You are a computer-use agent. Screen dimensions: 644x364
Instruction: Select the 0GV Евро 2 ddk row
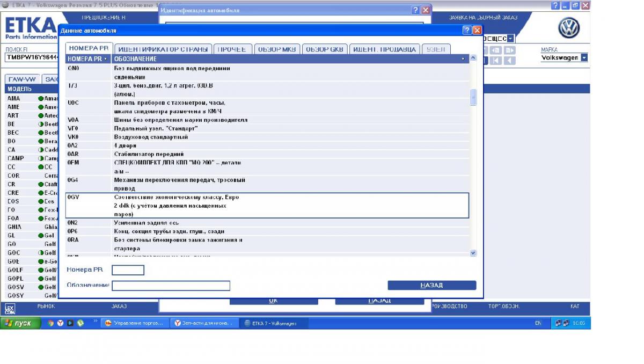click(267, 206)
